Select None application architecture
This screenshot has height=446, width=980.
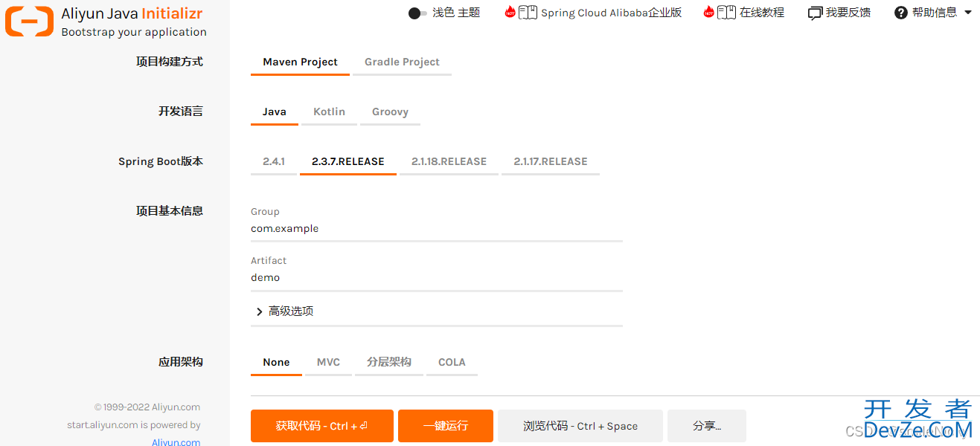[x=276, y=362]
